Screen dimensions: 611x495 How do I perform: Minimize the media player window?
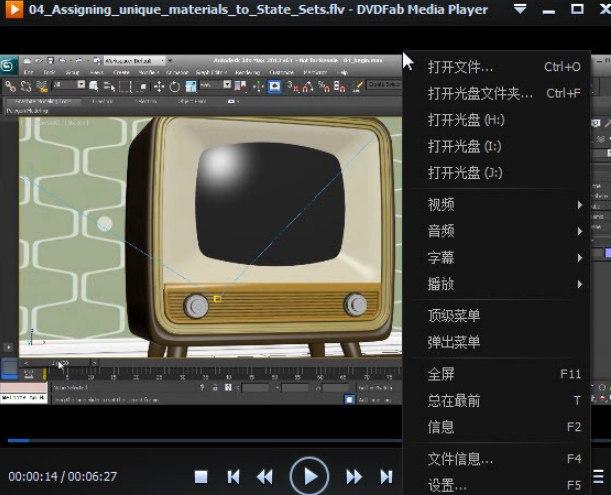tap(549, 10)
